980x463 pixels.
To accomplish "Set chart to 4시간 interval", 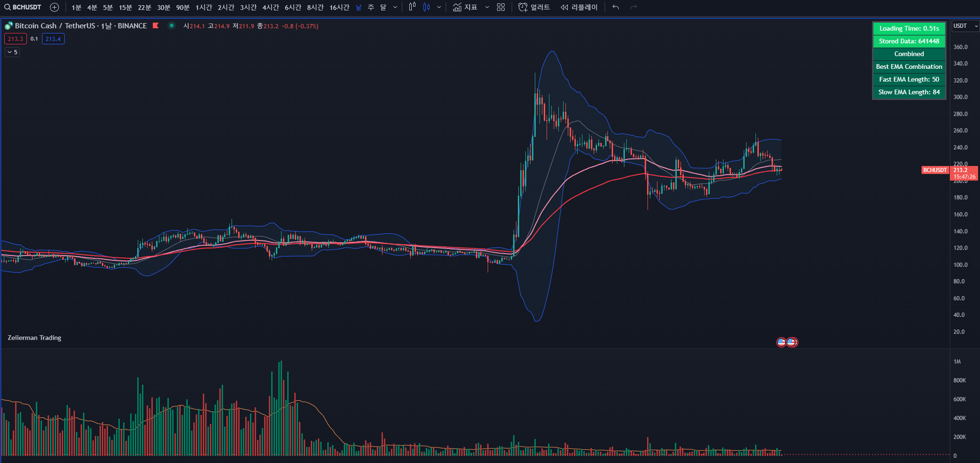I will pyautogui.click(x=271, y=7).
